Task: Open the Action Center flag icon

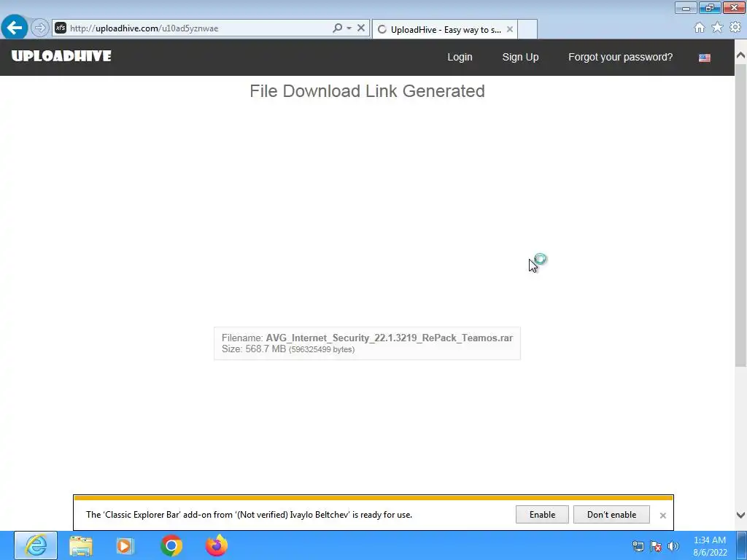Action: 656,546
